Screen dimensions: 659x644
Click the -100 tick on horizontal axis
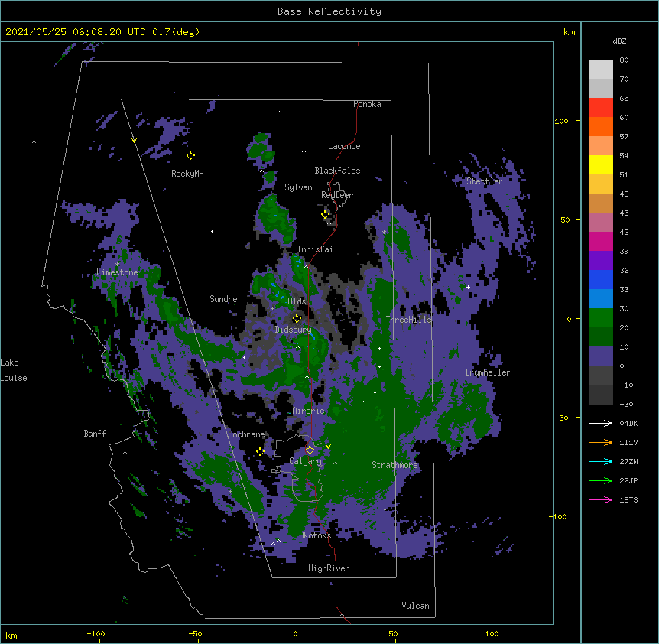(x=96, y=633)
